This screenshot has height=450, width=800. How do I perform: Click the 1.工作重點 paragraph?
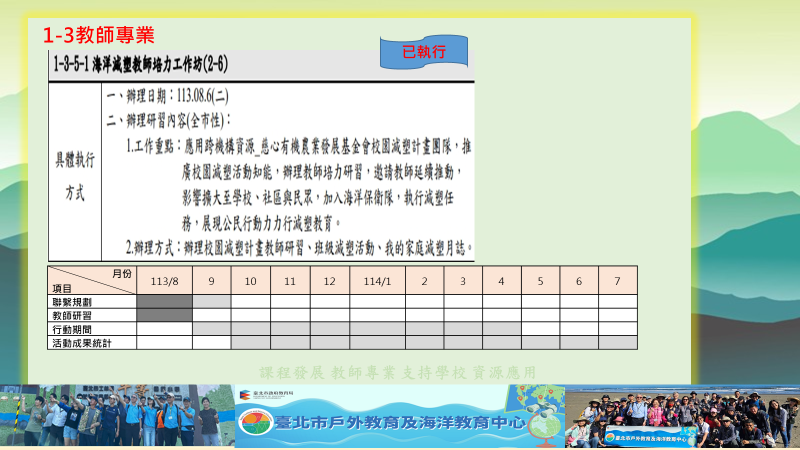click(298, 185)
